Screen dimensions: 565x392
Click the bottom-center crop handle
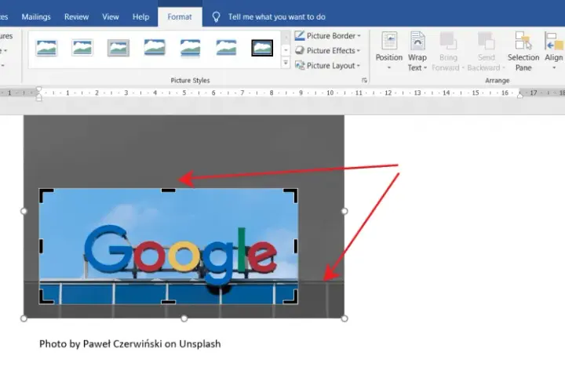tap(168, 303)
